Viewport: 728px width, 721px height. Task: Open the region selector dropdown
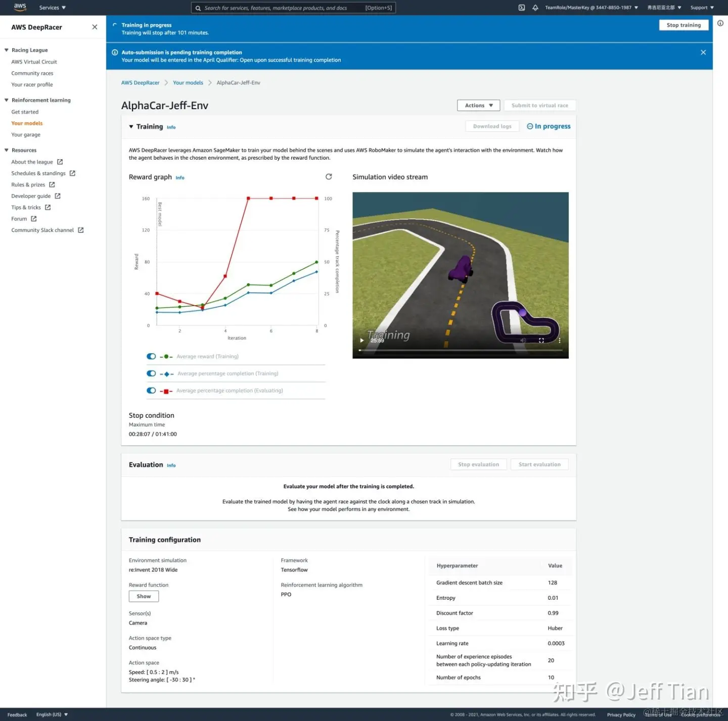(x=664, y=8)
